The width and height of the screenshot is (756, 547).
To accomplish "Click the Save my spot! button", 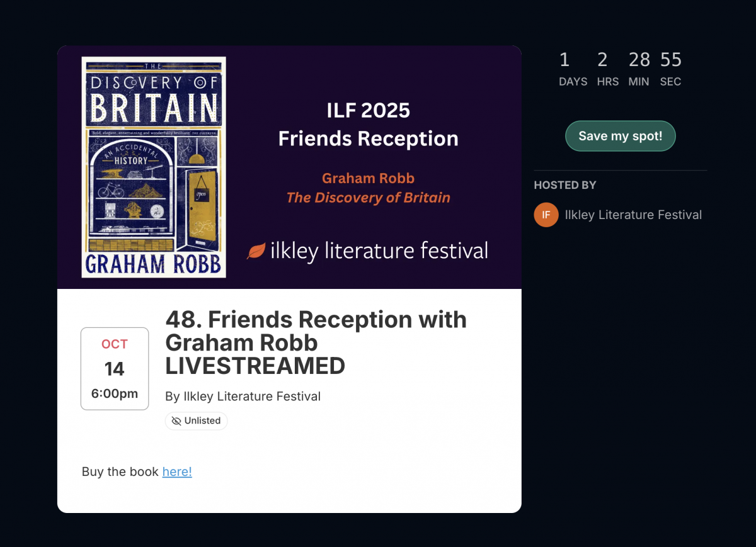I will pos(621,136).
